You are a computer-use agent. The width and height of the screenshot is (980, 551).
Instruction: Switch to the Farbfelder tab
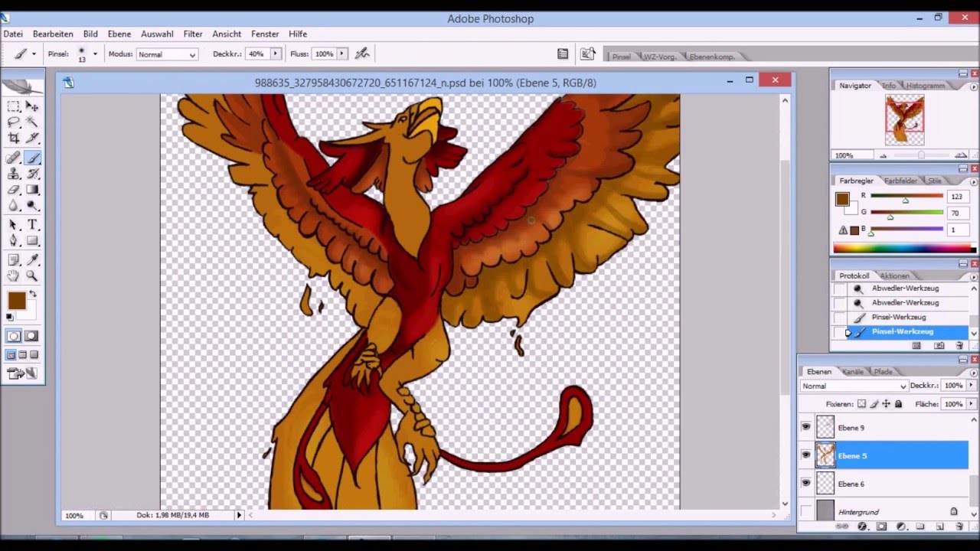[x=901, y=181]
